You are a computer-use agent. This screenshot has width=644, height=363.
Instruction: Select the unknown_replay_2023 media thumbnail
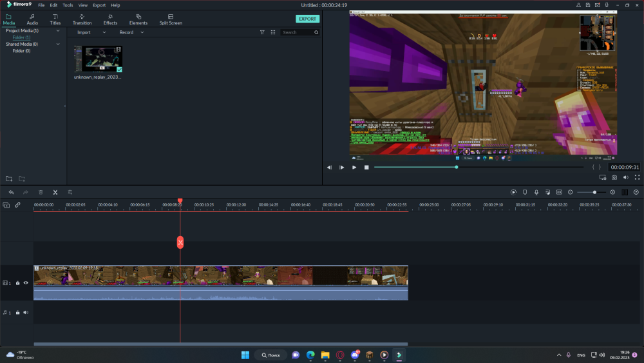point(98,59)
